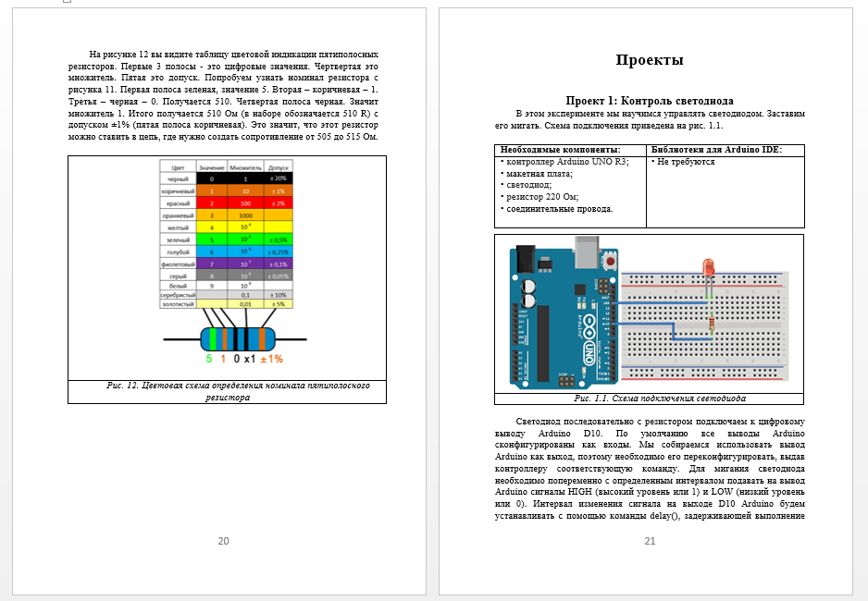Screen dimensions: 868x601
Task: Click the red LED on the breadboard
Action: (709, 269)
